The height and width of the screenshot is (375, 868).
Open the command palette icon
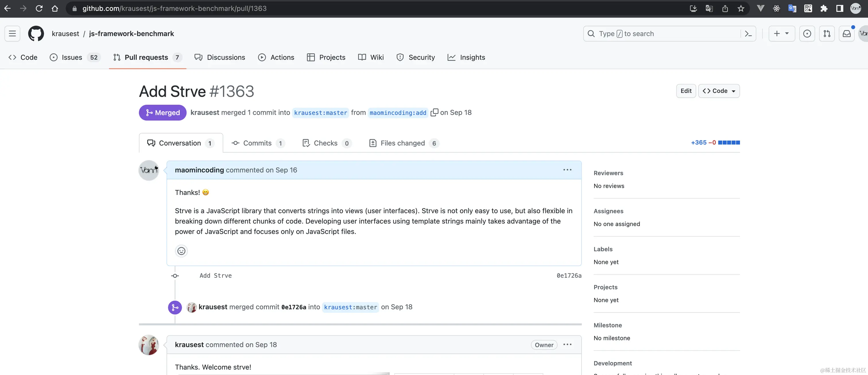click(748, 34)
